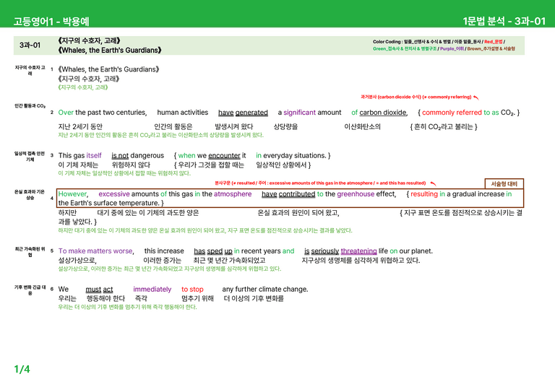Click the side label '온실 효과와 기온 상승'

[30, 194]
